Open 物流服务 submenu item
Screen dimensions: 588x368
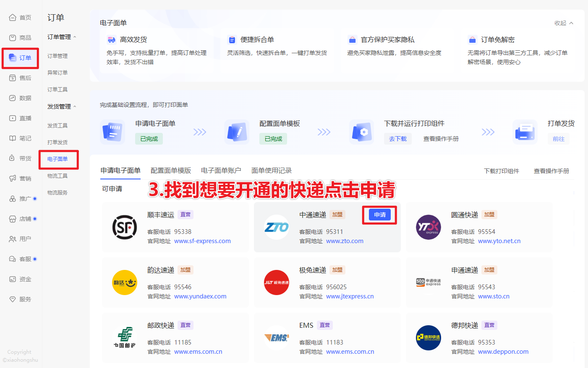(57, 192)
